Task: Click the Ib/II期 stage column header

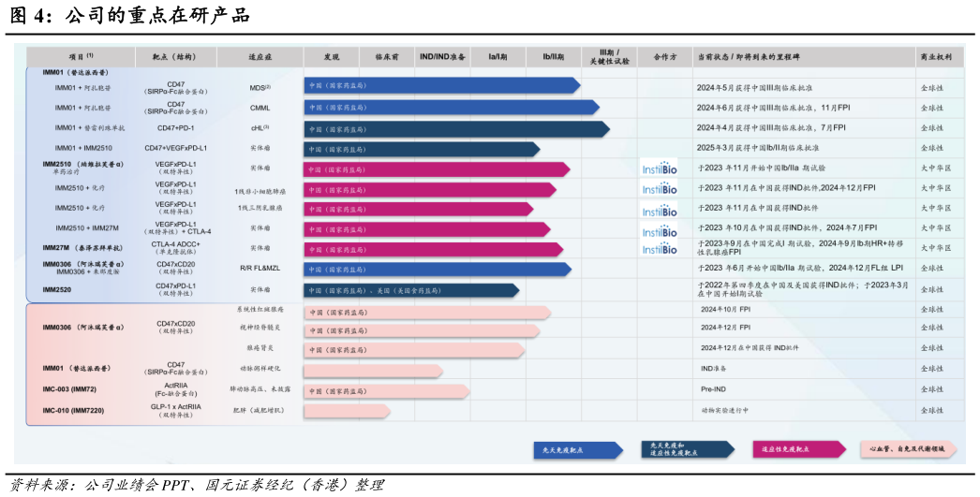Action: coord(553,57)
